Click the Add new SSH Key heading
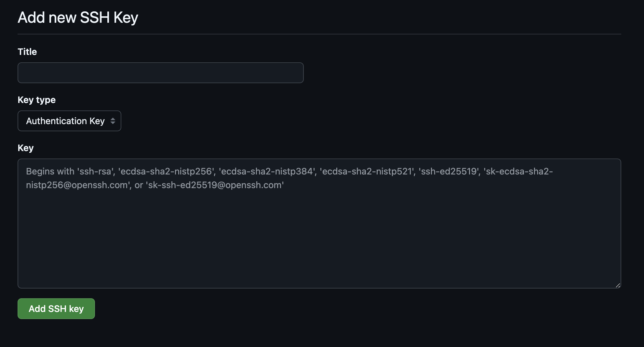The height and width of the screenshot is (347, 644). [78, 17]
